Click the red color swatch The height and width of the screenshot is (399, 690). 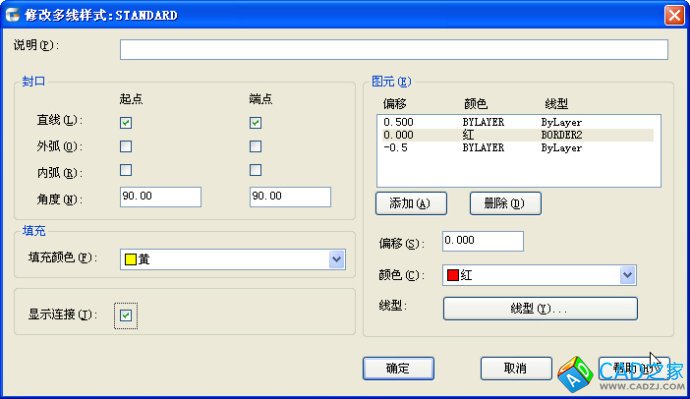[453, 275]
